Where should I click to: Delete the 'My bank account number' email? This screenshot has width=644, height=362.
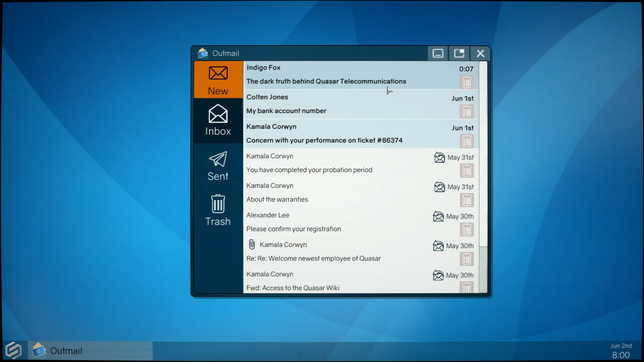click(467, 112)
